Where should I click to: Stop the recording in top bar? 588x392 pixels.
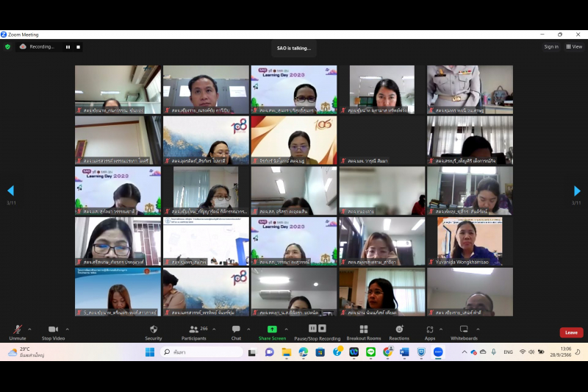tap(78, 47)
